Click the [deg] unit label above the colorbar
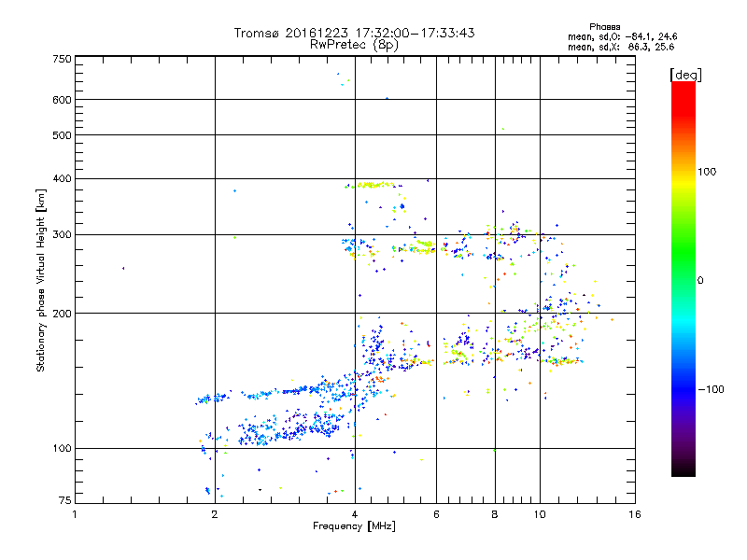This screenshot has height=560, width=747. pos(685,75)
